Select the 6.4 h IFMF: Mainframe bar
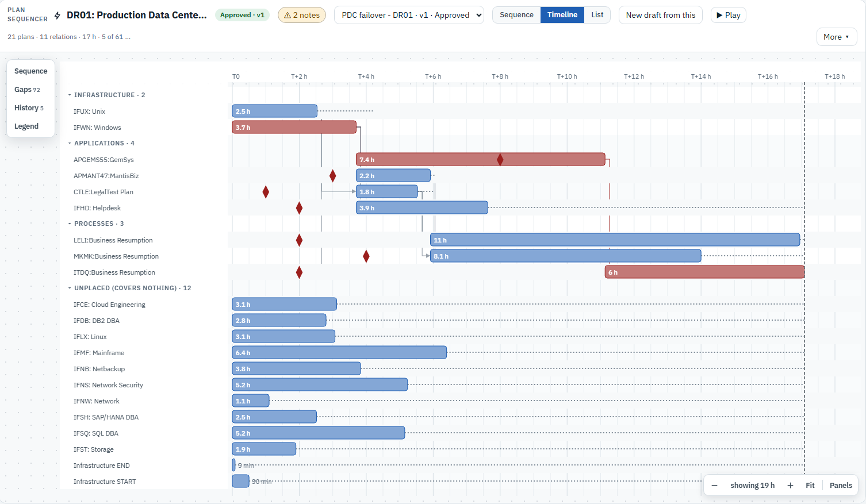This screenshot has height=504, width=866. point(339,352)
